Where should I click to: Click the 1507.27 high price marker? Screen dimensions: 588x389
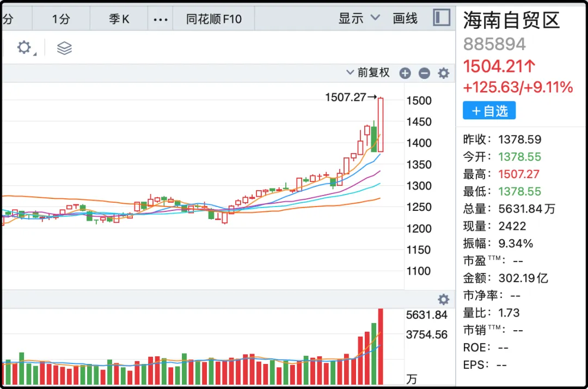tap(346, 98)
